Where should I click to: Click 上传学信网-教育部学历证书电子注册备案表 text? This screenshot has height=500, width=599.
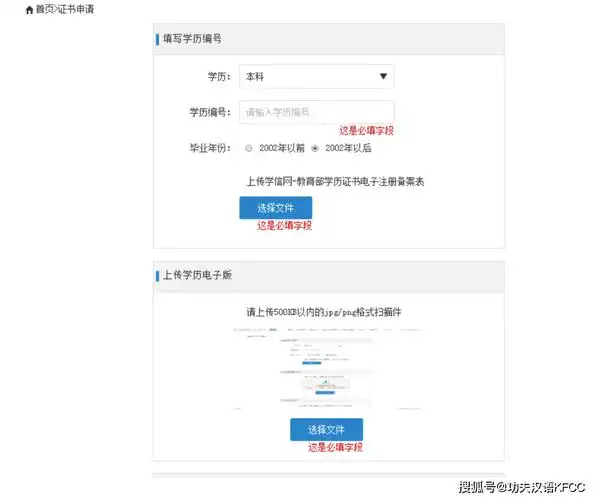point(335,181)
